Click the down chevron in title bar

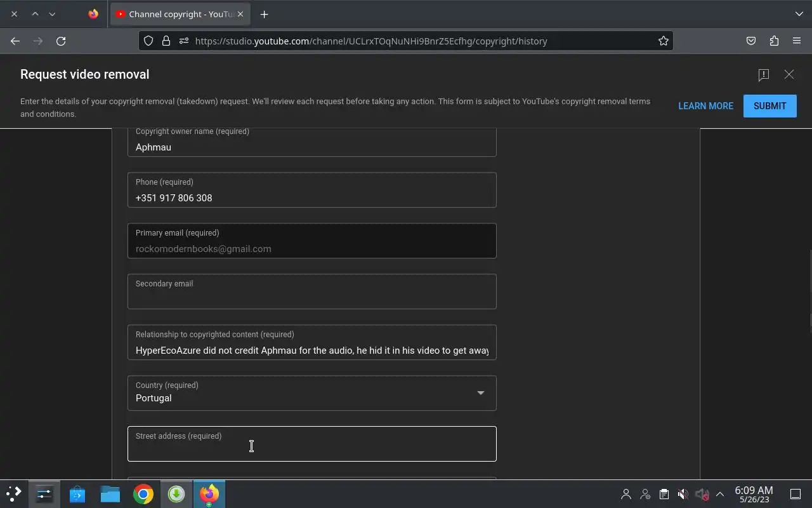[52, 14]
